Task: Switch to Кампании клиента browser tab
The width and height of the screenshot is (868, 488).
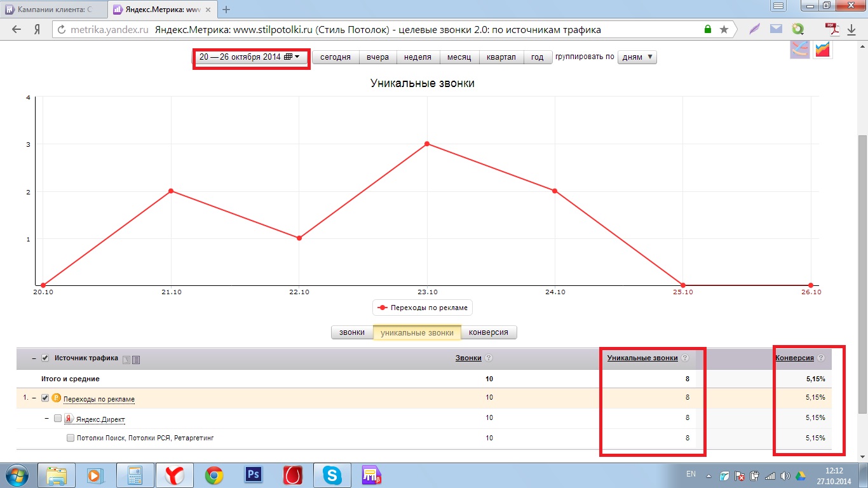Action: [53, 10]
